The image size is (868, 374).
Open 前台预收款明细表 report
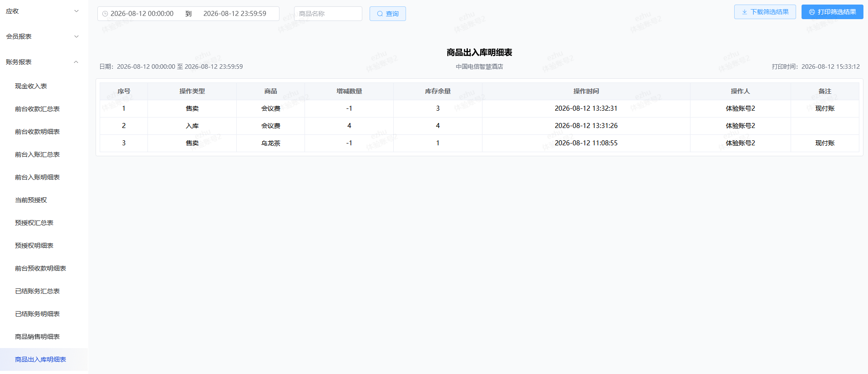pyautogui.click(x=41, y=268)
